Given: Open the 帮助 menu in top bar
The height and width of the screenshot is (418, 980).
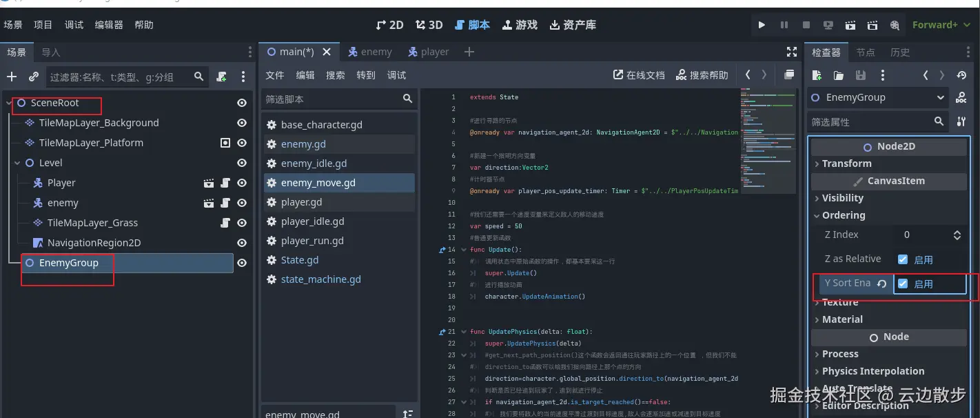Looking at the screenshot, I should 144,25.
